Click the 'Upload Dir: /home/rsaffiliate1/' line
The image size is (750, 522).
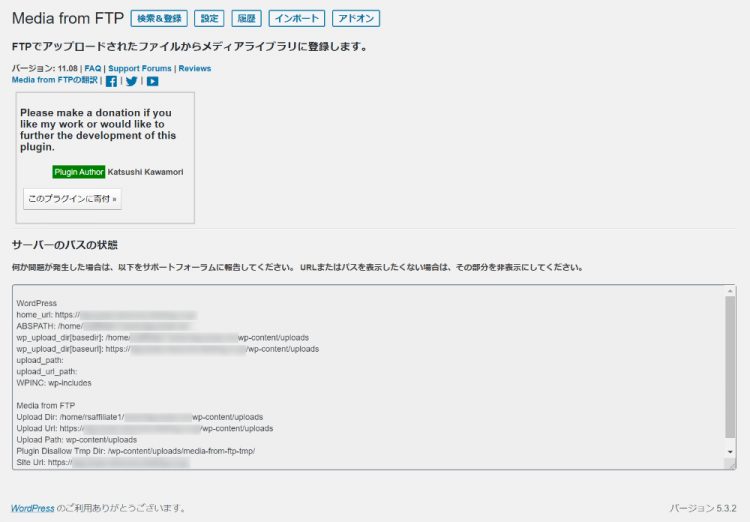[x=140, y=417]
